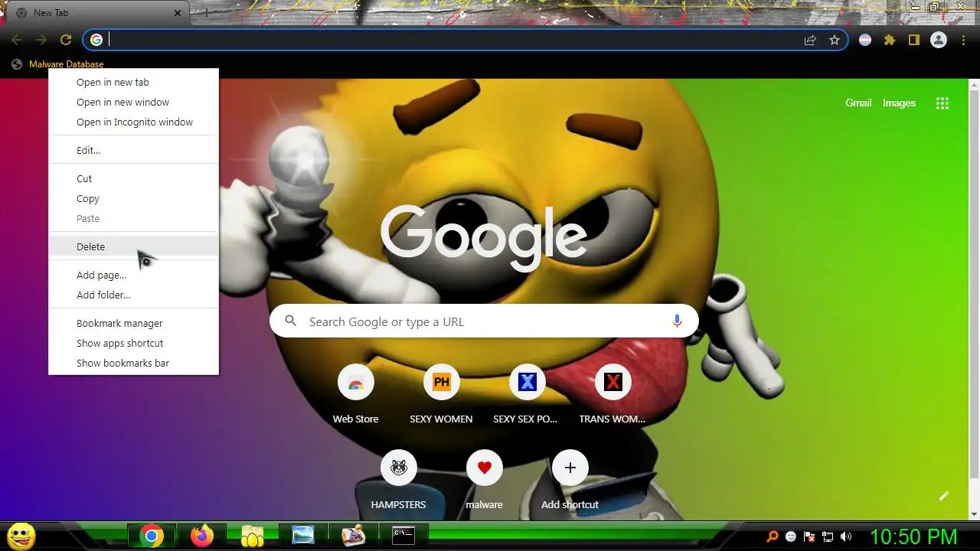This screenshot has height=551, width=980.
Task: Choose Open in new window
Action: tap(134, 102)
